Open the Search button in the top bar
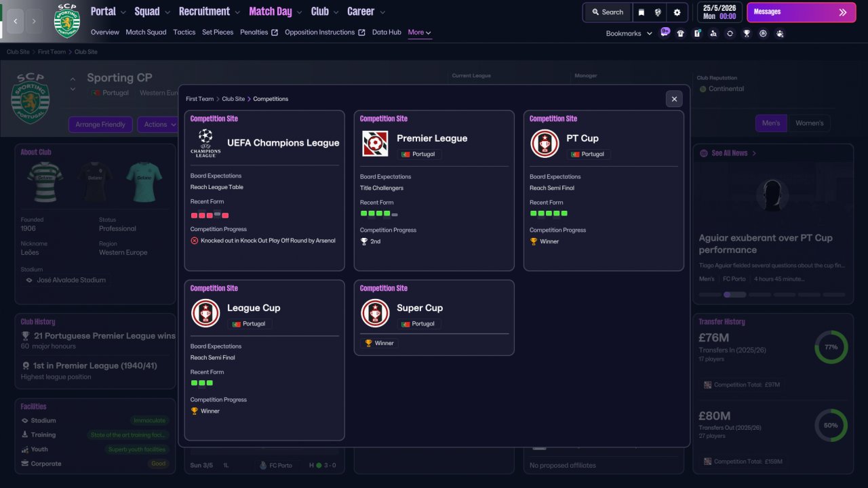Viewport: 868px width, 488px height. click(607, 12)
